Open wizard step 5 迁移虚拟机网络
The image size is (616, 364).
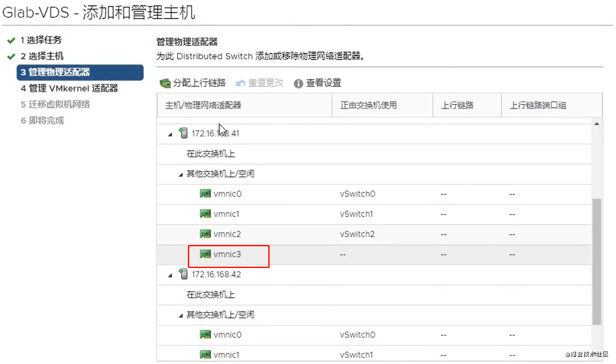55,104
